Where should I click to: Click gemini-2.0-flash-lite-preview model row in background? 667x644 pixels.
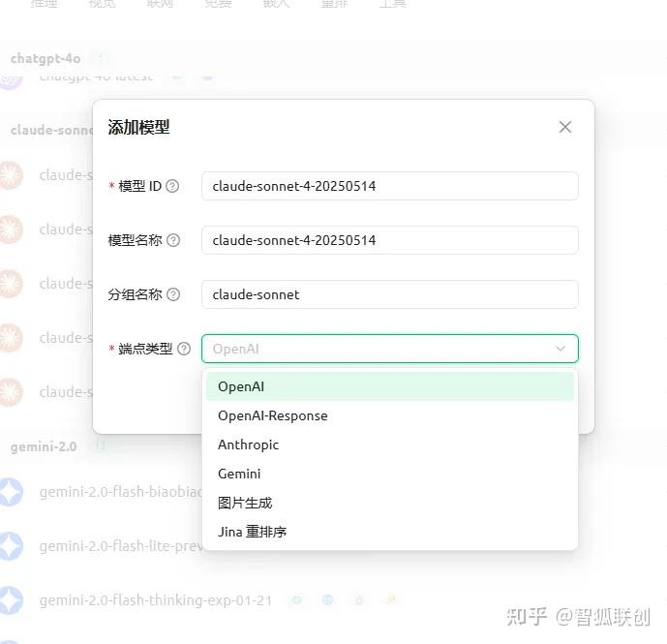point(102,545)
